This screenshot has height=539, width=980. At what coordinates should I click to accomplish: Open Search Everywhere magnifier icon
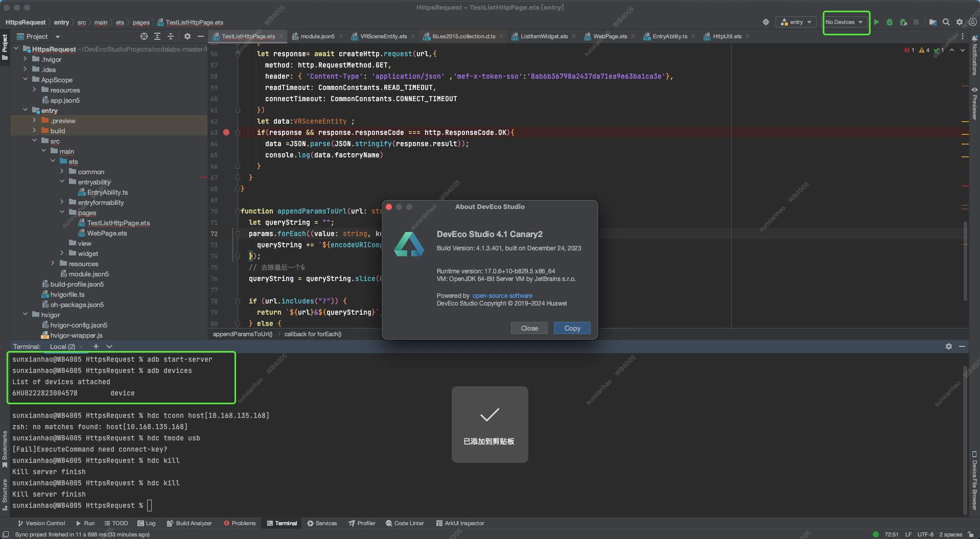[x=946, y=22]
